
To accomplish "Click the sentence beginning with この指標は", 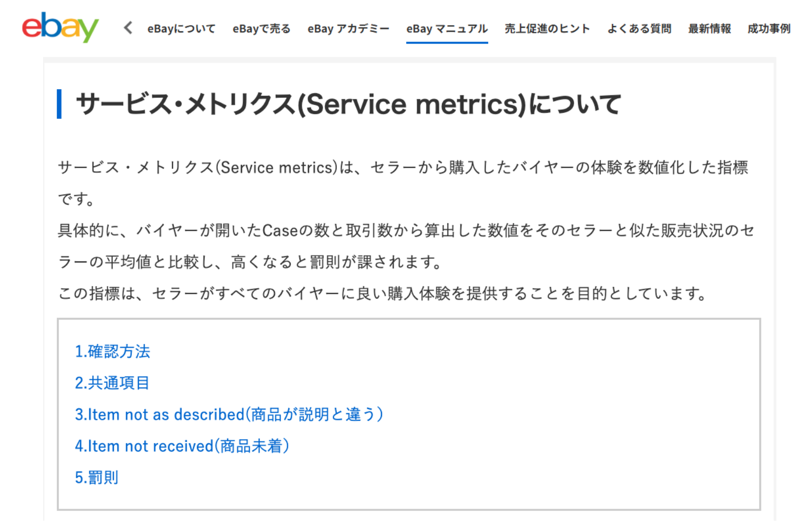I will point(383,294).
